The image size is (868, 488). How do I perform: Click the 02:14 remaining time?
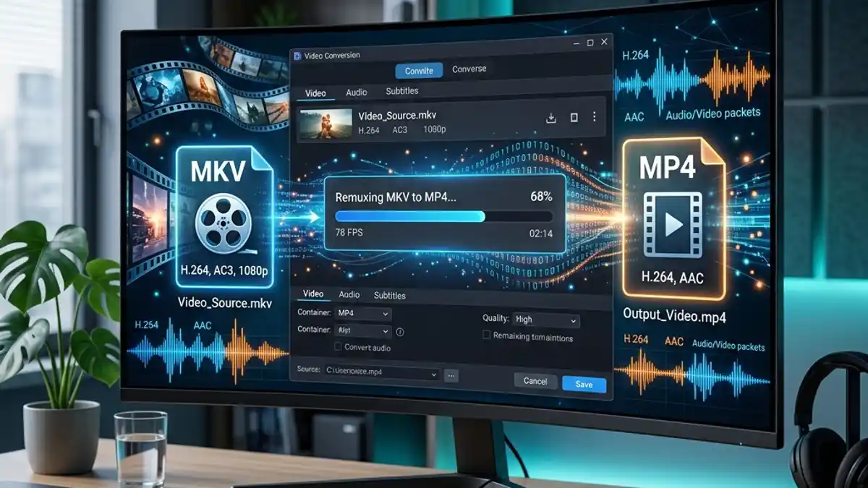(541, 234)
